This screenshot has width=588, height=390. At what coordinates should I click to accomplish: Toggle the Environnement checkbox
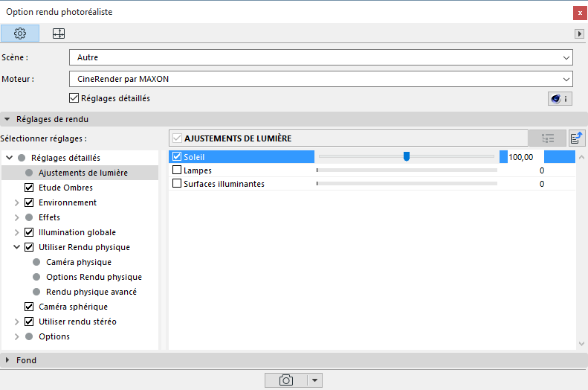pos(29,202)
